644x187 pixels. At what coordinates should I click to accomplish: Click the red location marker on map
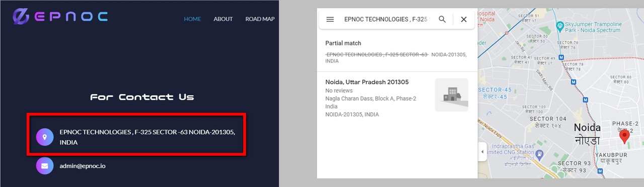[624, 136]
